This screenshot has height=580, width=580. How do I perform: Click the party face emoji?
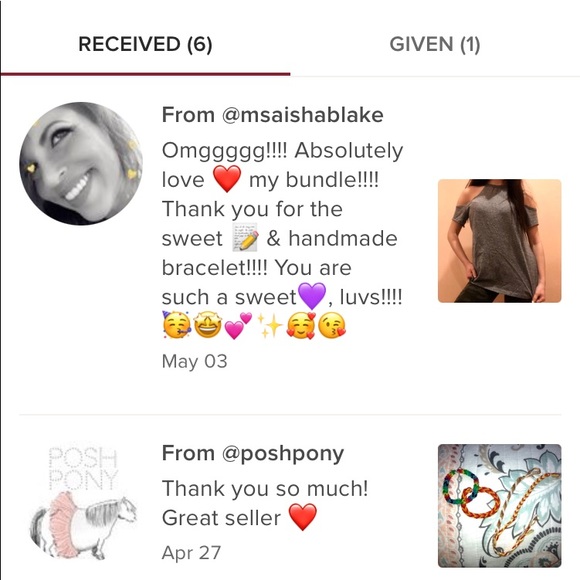pyautogui.click(x=176, y=325)
